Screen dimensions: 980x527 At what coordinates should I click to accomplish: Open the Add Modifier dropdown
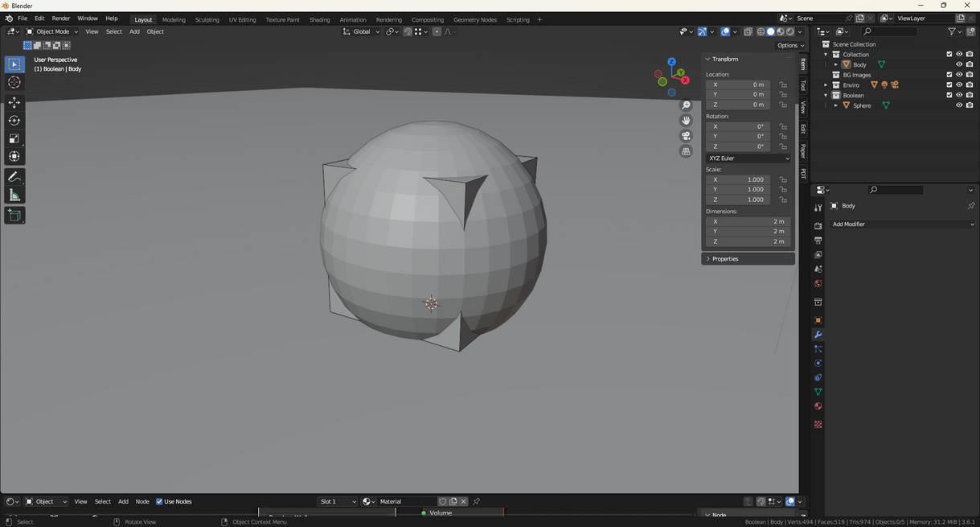902,224
